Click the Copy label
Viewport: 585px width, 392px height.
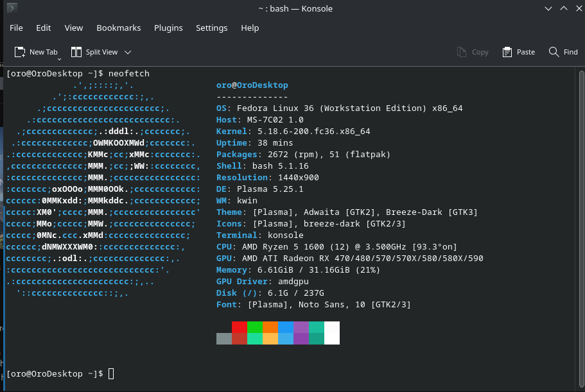(480, 52)
